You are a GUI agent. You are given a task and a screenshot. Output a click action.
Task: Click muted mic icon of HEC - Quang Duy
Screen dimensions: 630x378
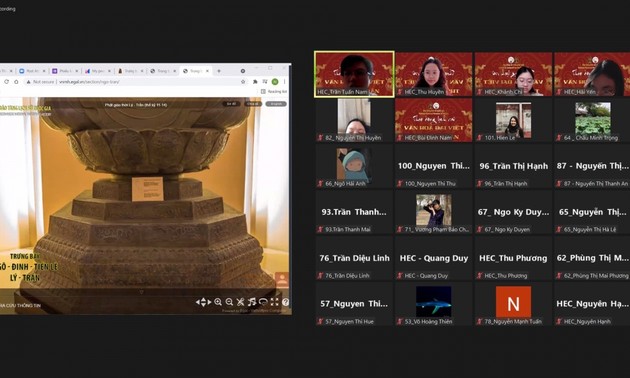click(400, 276)
